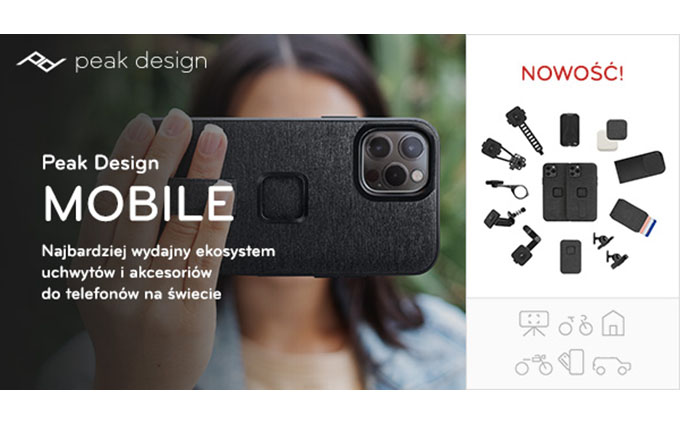
Task: Select the pair of small tripod stands
Action: [610, 251]
